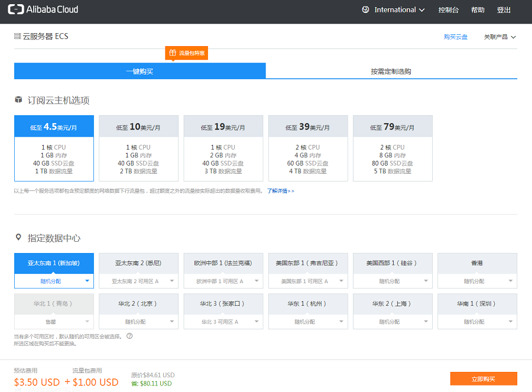Choose the 香港 data center

[478, 263]
